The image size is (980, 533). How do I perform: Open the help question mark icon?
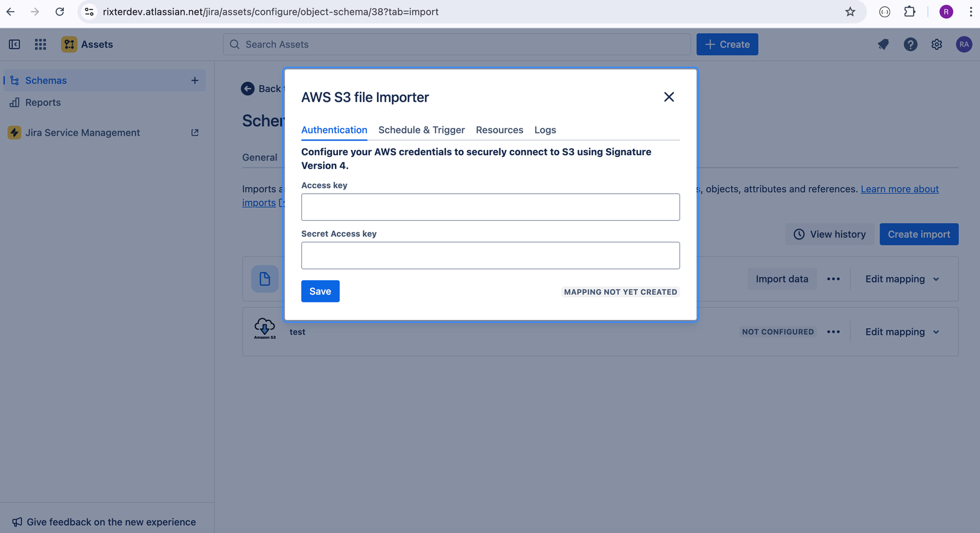pos(911,44)
